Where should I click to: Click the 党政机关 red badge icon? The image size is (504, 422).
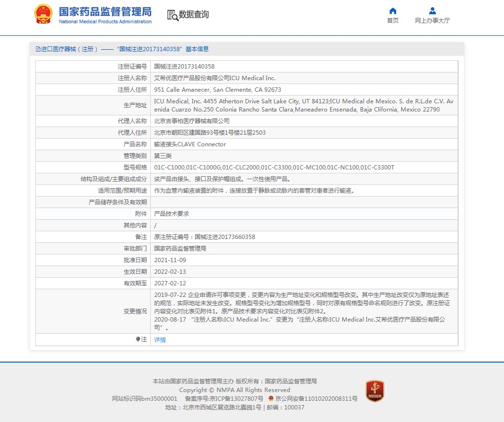pos(375,391)
